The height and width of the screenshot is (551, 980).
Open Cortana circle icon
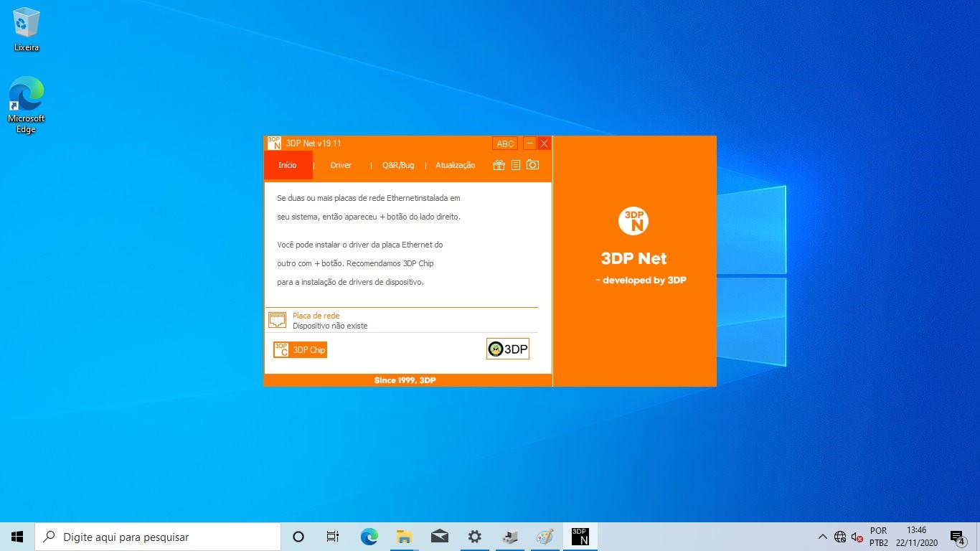298,537
